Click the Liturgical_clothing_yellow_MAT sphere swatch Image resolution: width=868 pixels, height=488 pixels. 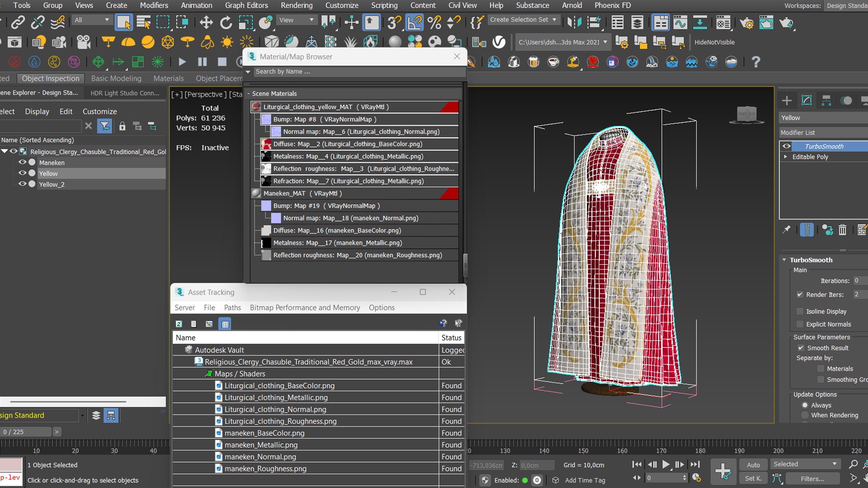click(x=256, y=107)
